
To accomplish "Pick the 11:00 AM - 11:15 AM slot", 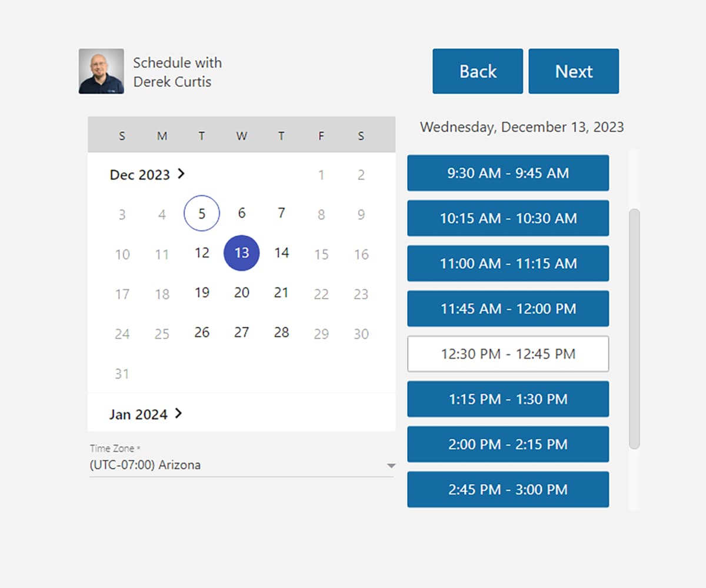I will (x=508, y=263).
